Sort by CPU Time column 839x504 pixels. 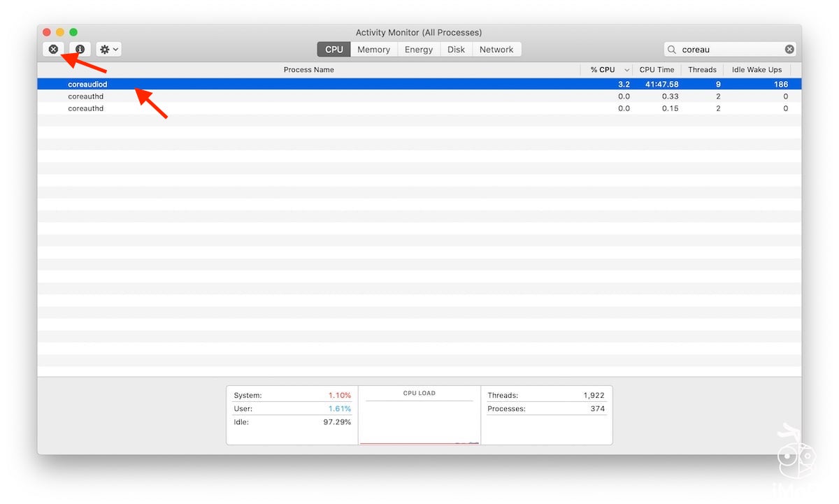click(657, 70)
